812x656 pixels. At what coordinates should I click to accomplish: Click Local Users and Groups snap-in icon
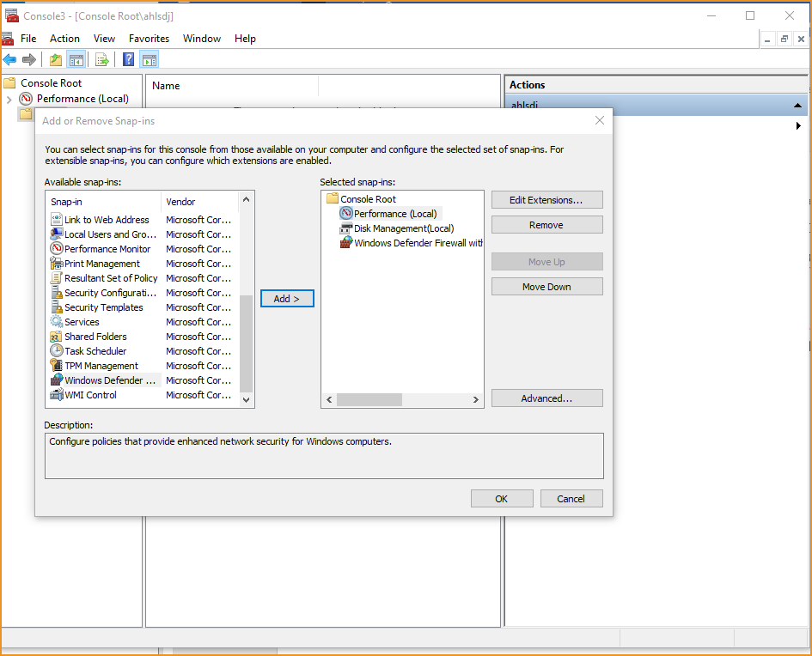coord(57,234)
